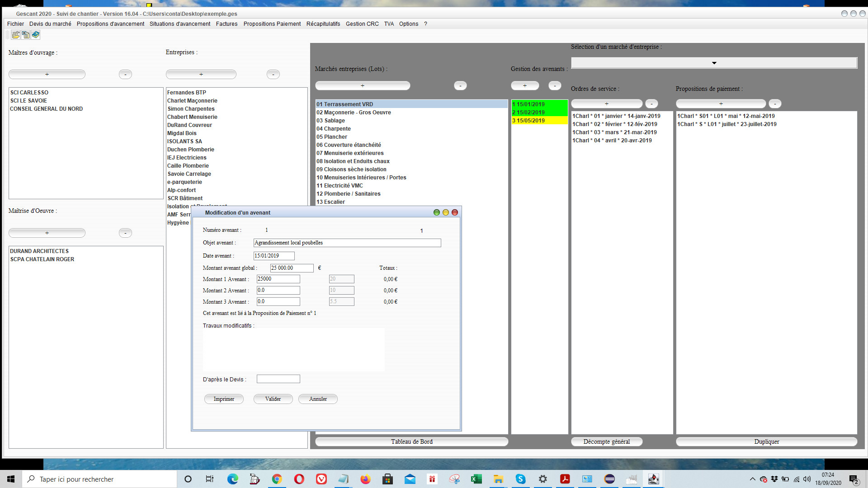Click Montant 1 Avenant field
This screenshot has width=868, height=488.
click(278, 279)
